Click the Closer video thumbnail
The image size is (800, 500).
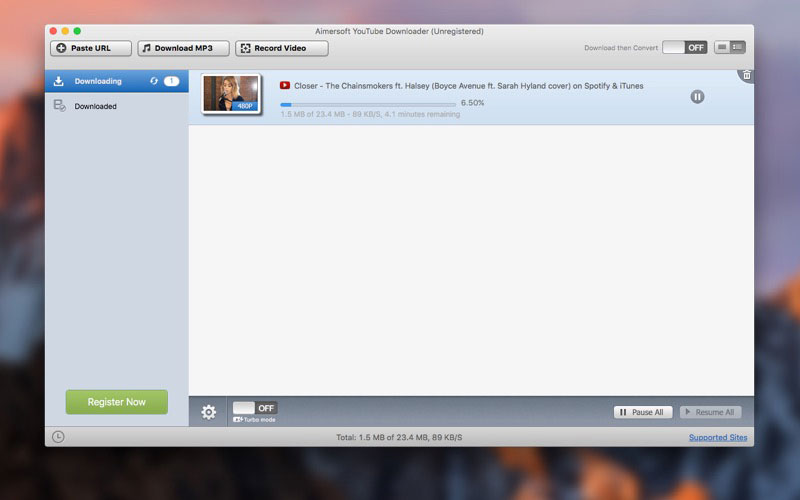(231, 94)
